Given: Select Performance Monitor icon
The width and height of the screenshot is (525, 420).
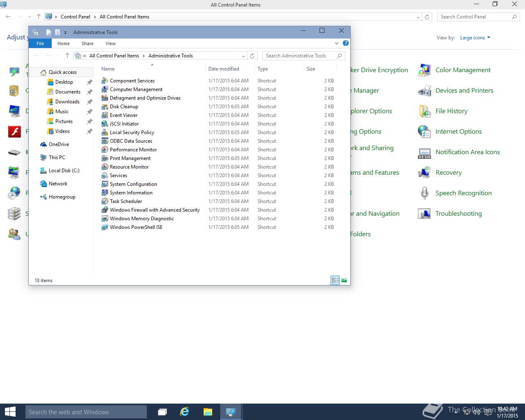Looking at the screenshot, I should (105, 150).
